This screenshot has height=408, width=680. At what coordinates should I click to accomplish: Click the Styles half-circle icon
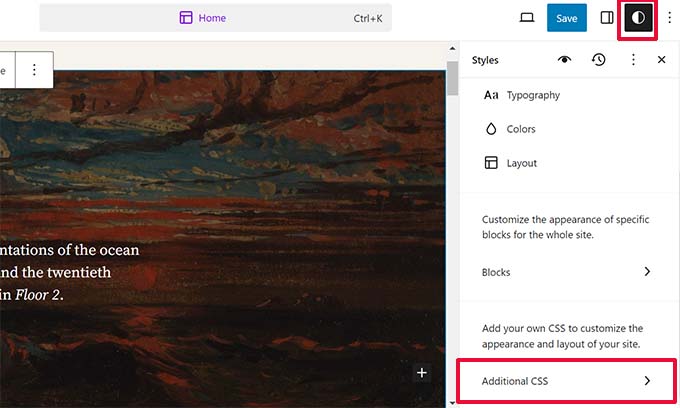click(638, 18)
